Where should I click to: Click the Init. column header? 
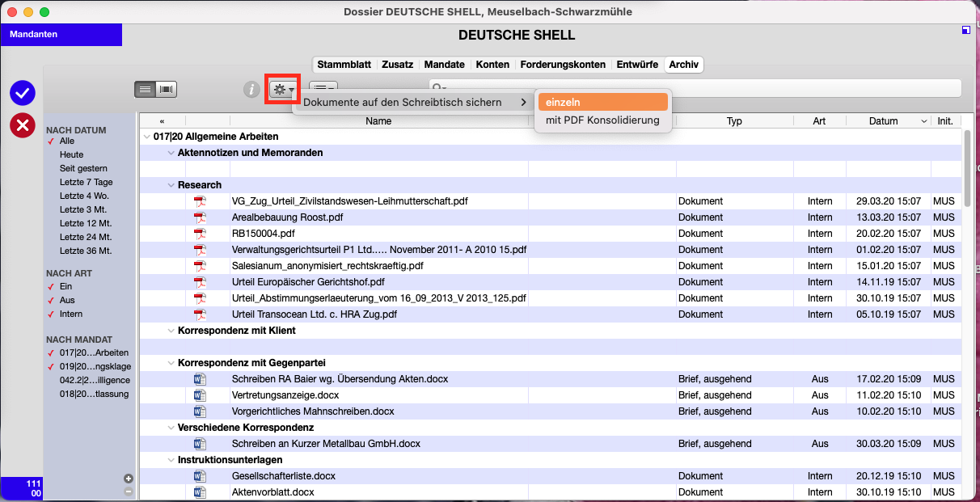[945, 121]
